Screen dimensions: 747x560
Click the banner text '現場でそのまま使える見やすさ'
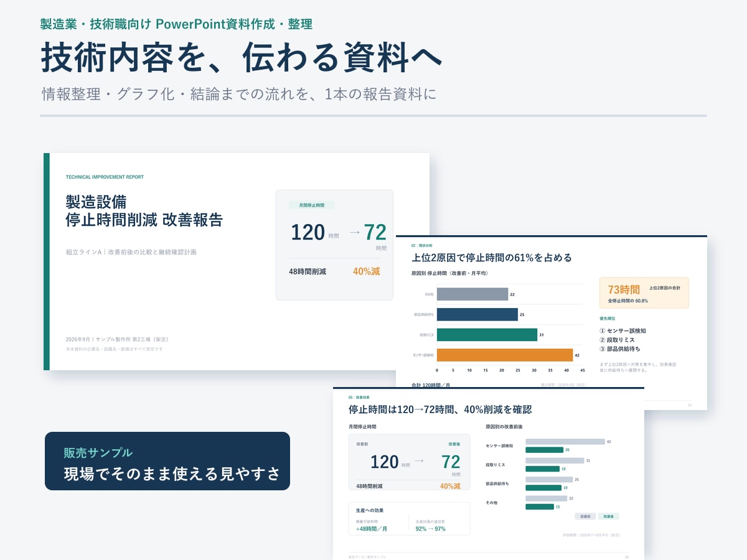tap(172, 474)
